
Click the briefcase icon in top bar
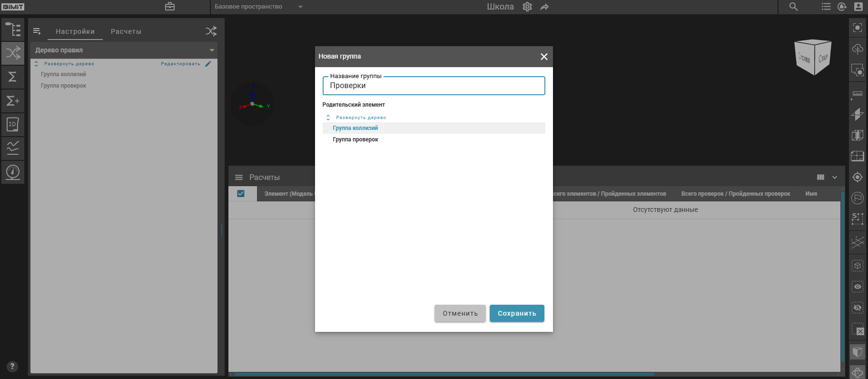[x=170, y=7]
